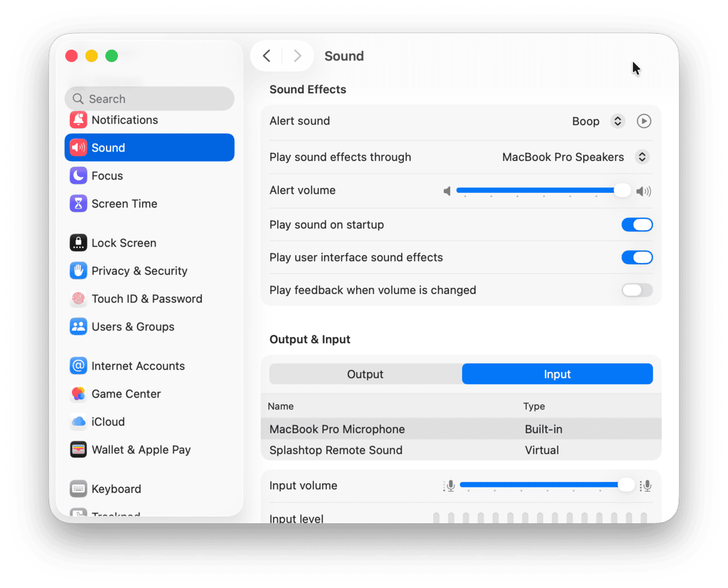The height and width of the screenshot is (588, 728).
Task: Open Touch ID & Password settings
Action: click(78, 298)
